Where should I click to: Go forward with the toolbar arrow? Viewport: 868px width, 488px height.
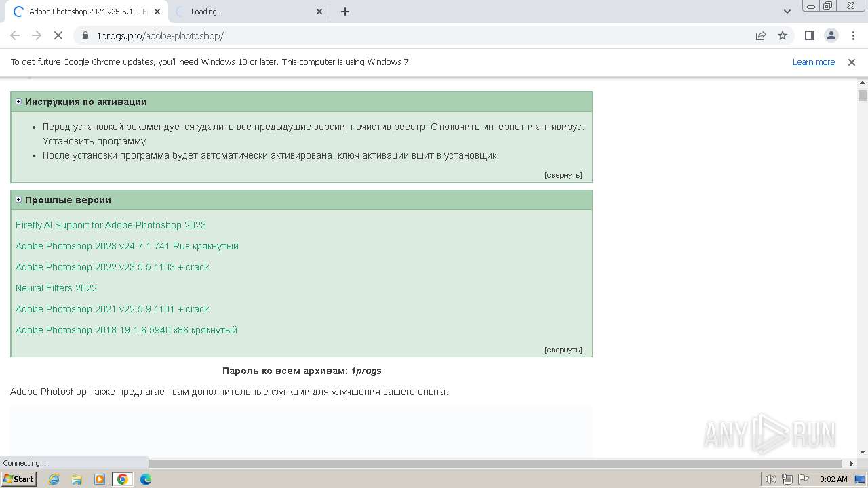coord(37,35)
